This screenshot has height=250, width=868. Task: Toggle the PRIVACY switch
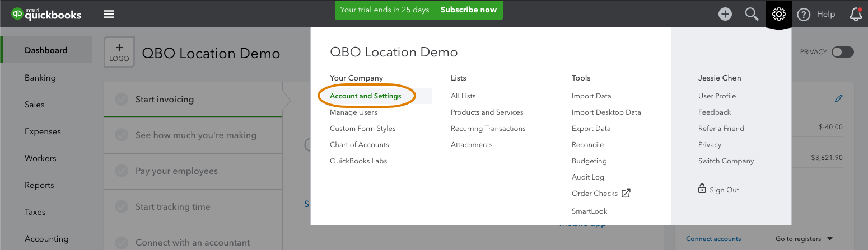(843, 52)
